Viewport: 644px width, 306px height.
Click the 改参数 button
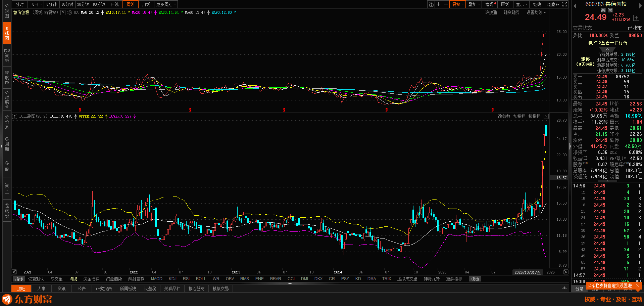tap(504, 116)
